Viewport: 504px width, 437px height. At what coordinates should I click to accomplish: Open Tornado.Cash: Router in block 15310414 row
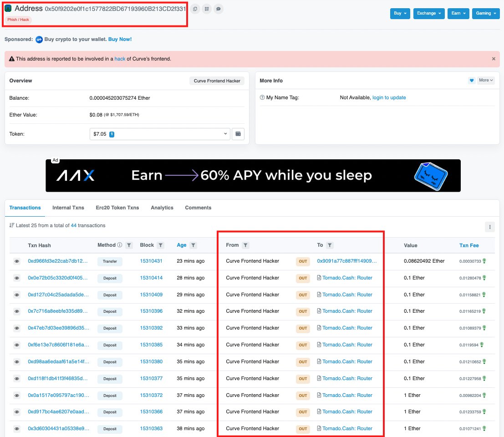tap(347, 278)
